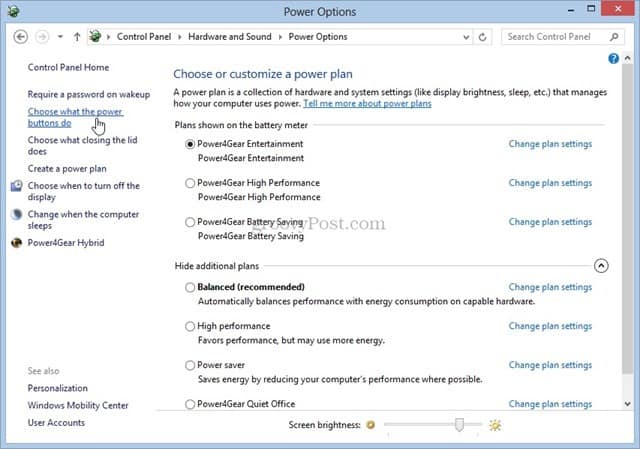This screenshot has width=640, height=449.
Task: Open Require a password on wakeup
Action: (89, 94)
